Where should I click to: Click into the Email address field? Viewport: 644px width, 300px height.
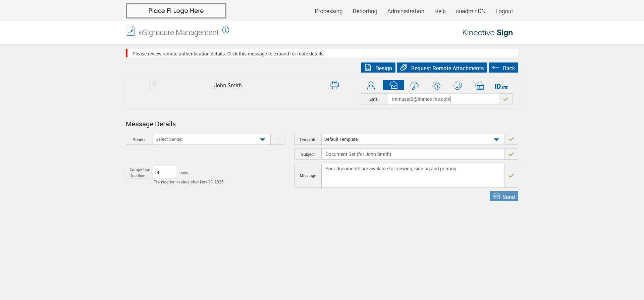click(443, 99)
